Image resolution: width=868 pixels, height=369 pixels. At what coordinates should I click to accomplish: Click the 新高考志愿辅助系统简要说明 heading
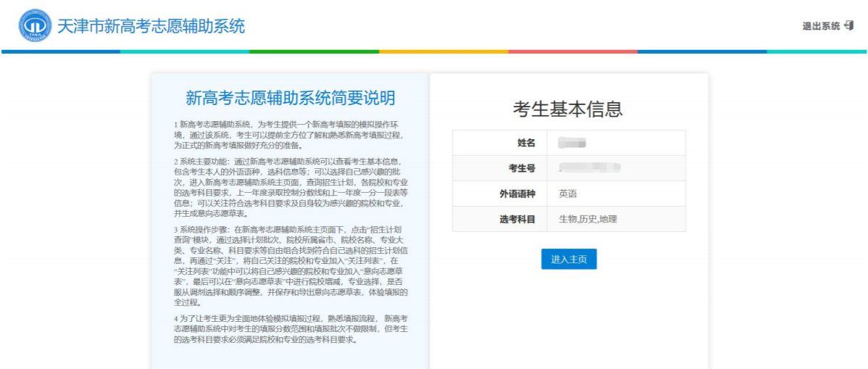point(290,98)
